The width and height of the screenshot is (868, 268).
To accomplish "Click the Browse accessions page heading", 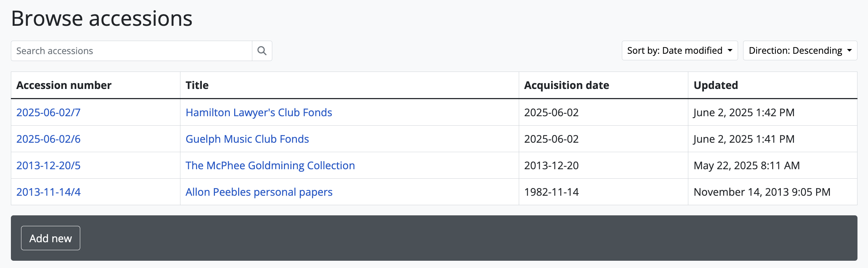I will (102, 19).
